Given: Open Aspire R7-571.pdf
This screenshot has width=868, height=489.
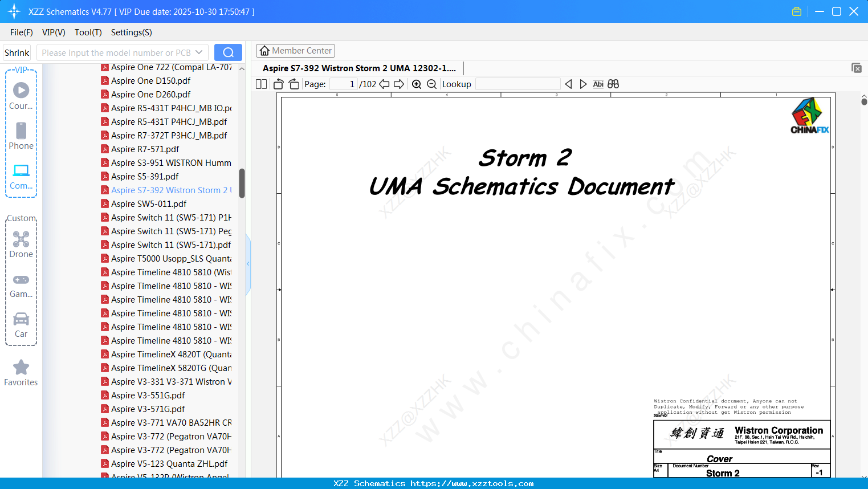Looking at the screenshot, I should (140, 149).
